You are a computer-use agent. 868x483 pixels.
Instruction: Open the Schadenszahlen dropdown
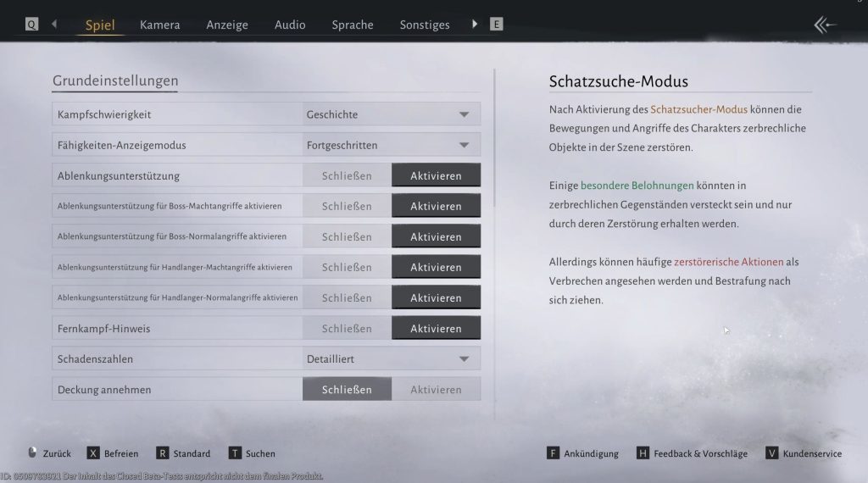pos(392,359)
